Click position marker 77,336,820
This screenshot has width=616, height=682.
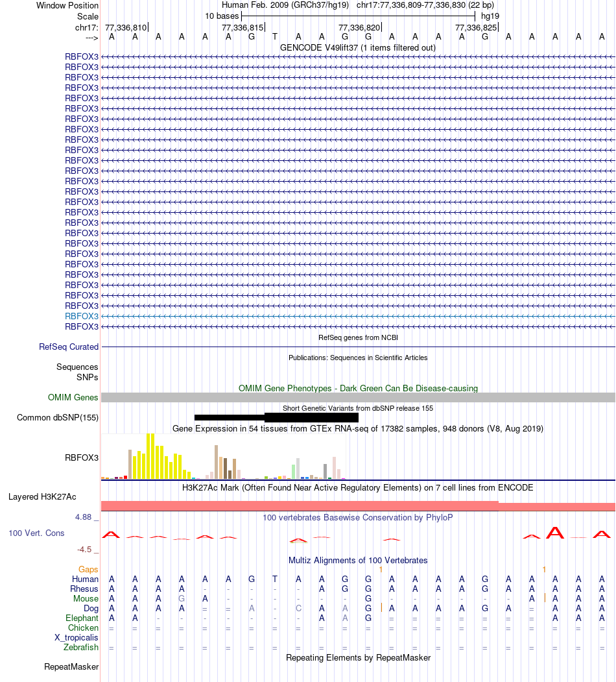[359, 27]
